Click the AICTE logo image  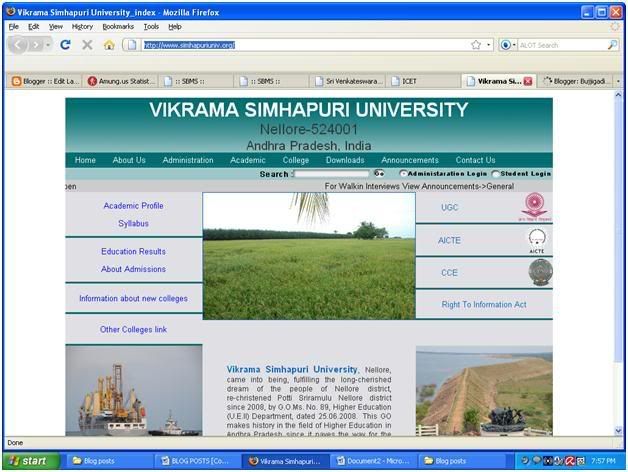tap(537, 240)
